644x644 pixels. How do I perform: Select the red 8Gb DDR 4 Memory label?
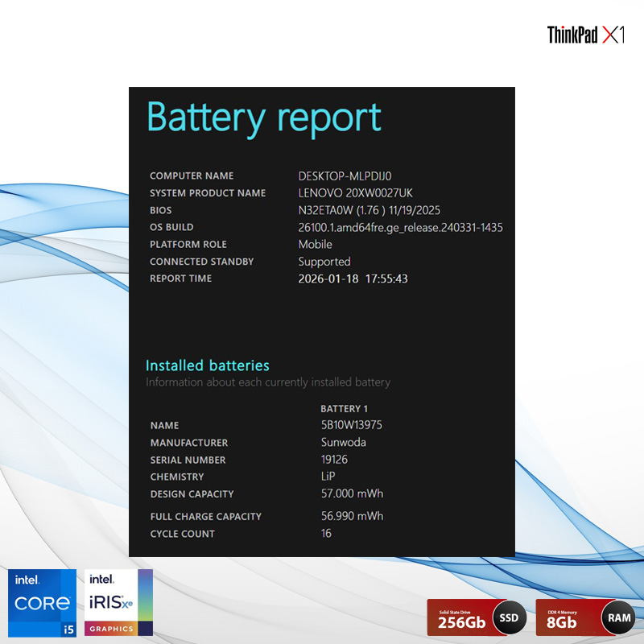568,617
